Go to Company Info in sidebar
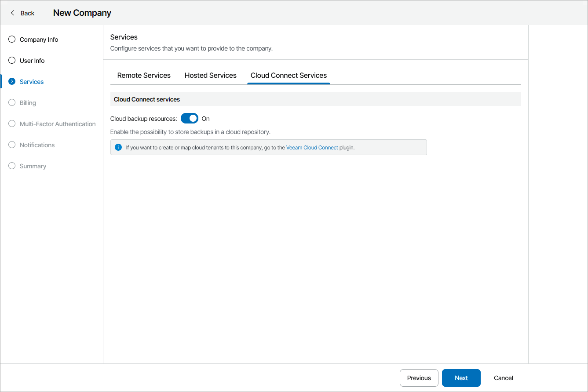The width and height of the screenshot is (588, 392). click(x=39, y=40)
